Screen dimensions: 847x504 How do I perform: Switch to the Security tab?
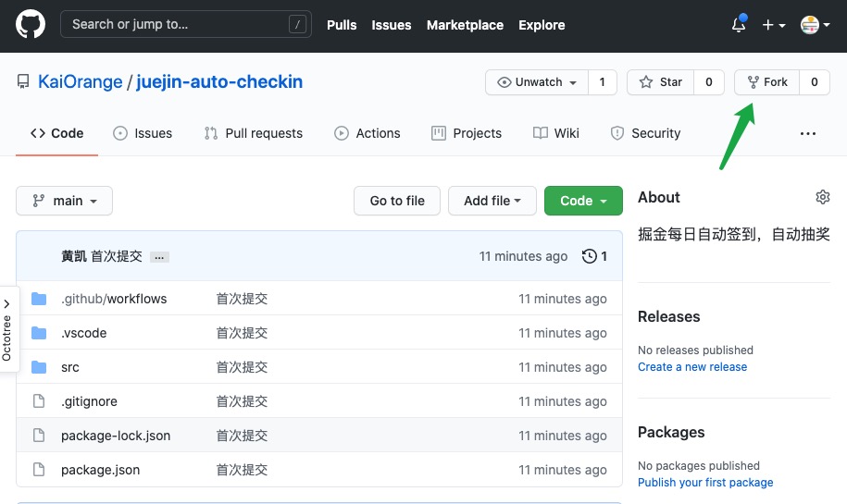[645, 133]
